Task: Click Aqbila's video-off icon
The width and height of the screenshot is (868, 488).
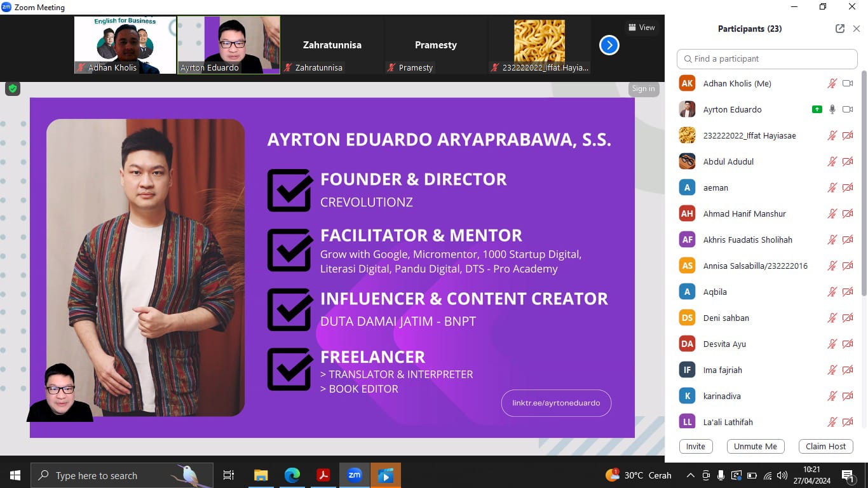Action: (x=847, y=292)
